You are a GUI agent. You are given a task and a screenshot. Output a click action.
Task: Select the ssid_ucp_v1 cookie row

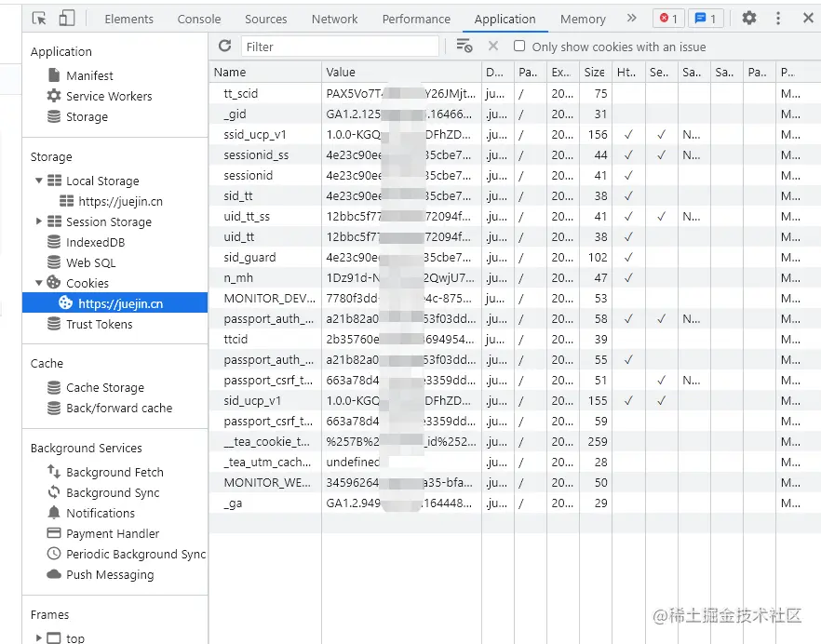(515, 135)
